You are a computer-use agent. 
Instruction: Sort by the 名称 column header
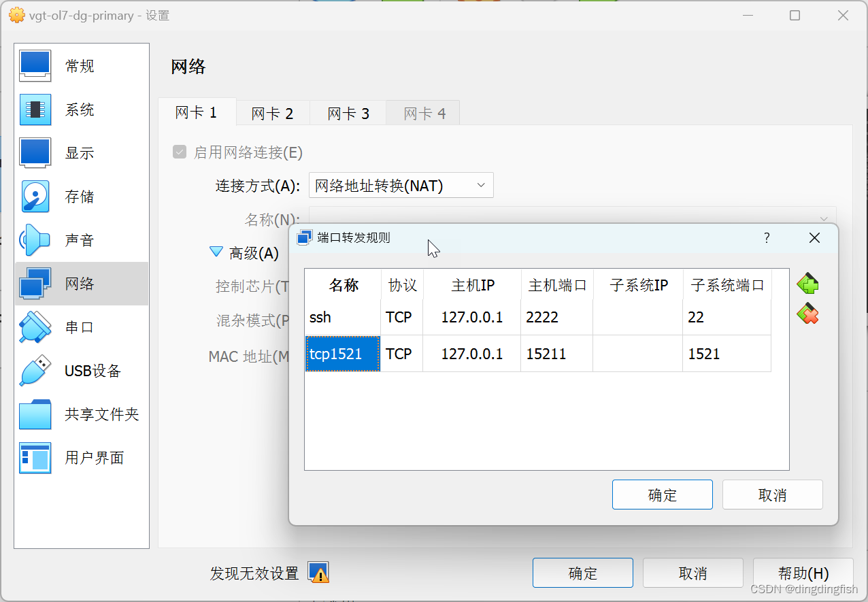click(x=343, y=285)
